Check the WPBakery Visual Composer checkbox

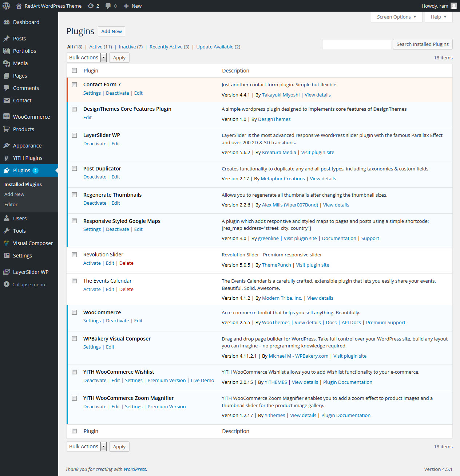(75, 339)
